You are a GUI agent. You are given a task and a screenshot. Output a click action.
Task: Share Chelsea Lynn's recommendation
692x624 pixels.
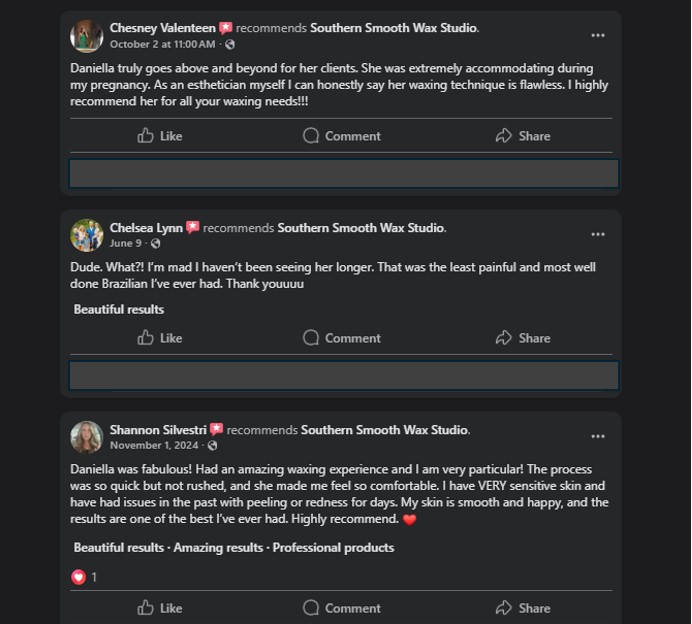click(x=522, y=338)
